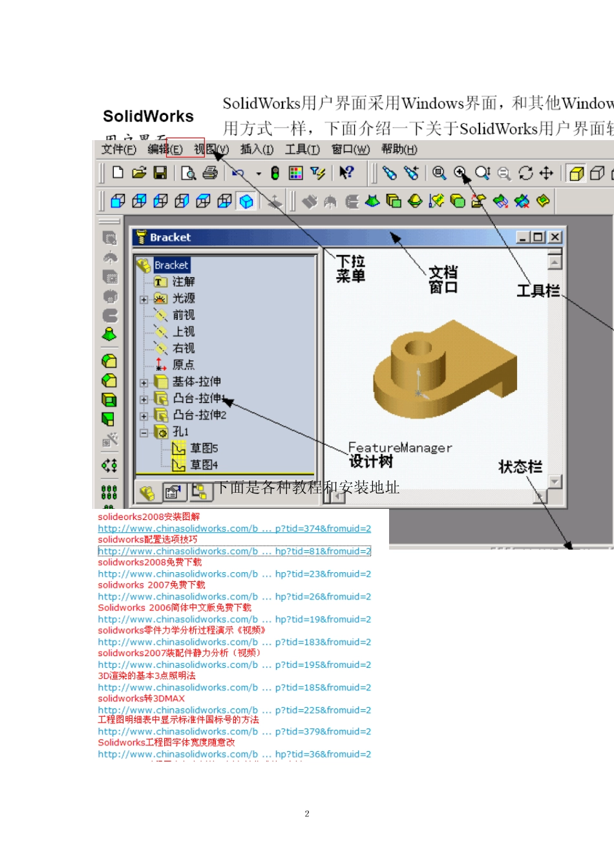Select 草图5 sketch in tree

coord(204,448)
